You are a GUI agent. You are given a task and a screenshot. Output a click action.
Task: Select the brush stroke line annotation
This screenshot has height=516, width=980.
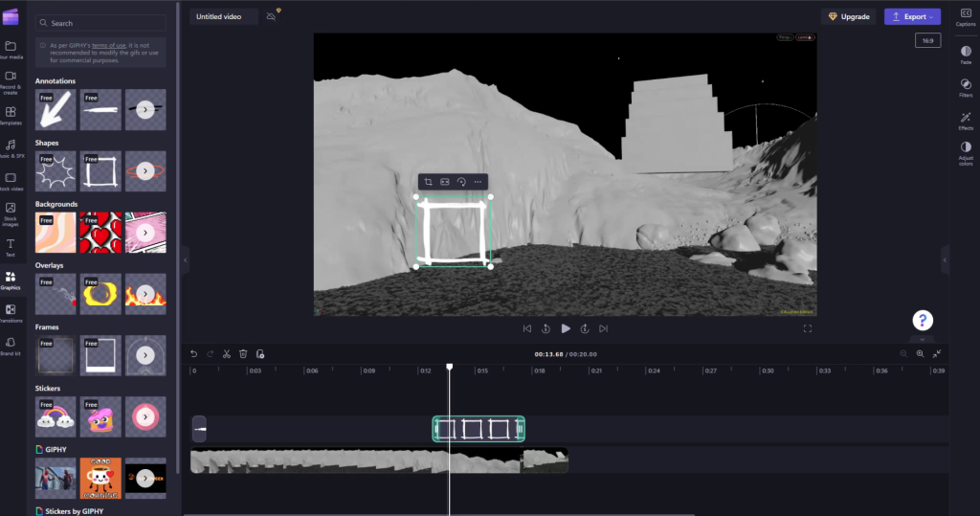click(x=100, y=109)
